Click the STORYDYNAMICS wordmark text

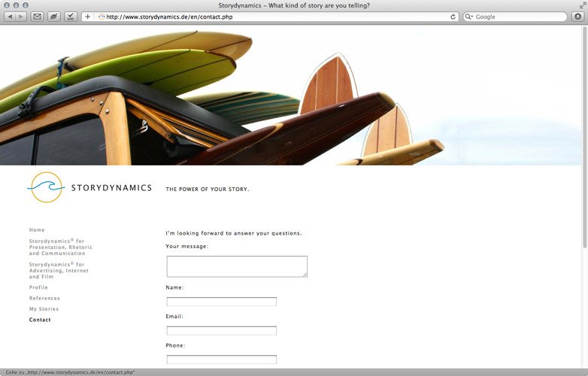tap(111, 188)
